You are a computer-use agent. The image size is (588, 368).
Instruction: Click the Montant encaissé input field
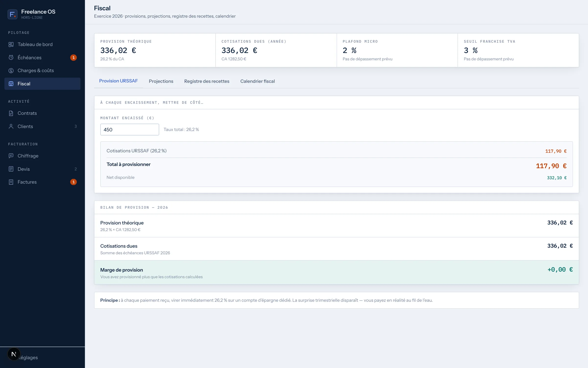130,130
